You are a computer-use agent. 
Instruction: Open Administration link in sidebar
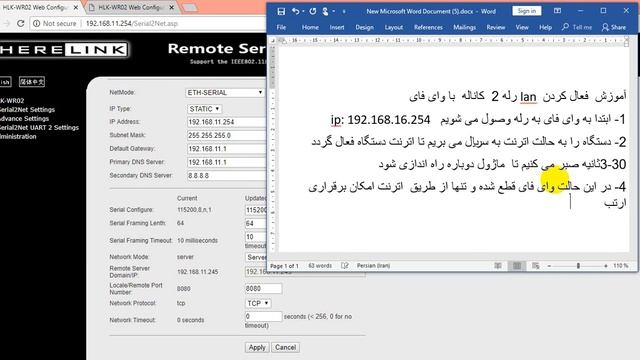point(18,137)
